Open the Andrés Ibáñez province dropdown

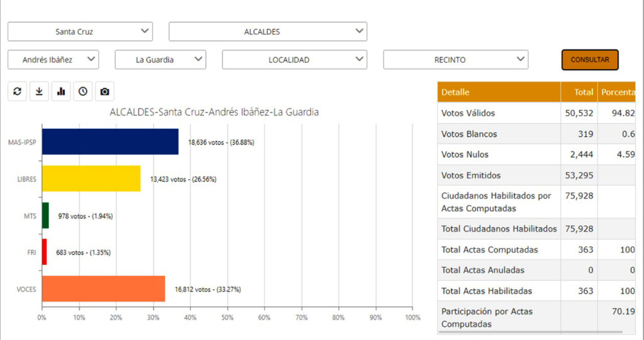(53, 60)
